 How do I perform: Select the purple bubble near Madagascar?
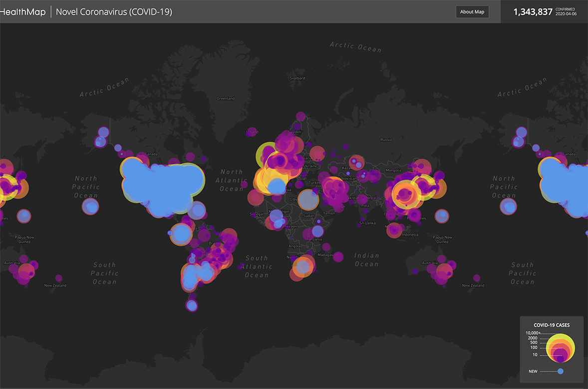click(x=338, y=257)
